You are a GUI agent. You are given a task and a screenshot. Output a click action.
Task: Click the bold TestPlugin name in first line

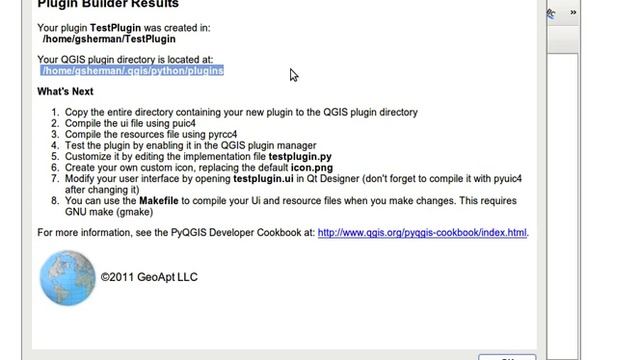pyautogui.click(x=116, y=28)
